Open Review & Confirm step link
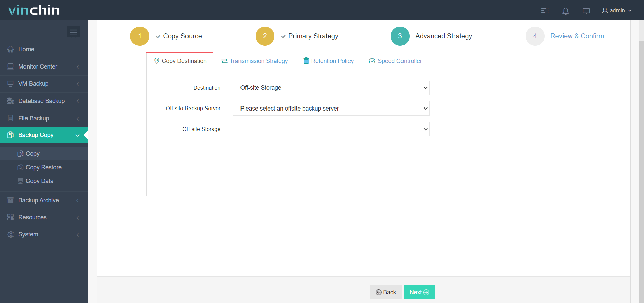Image resolution: width=644 pixels, height=303 pixels. [x=577, y=36]
